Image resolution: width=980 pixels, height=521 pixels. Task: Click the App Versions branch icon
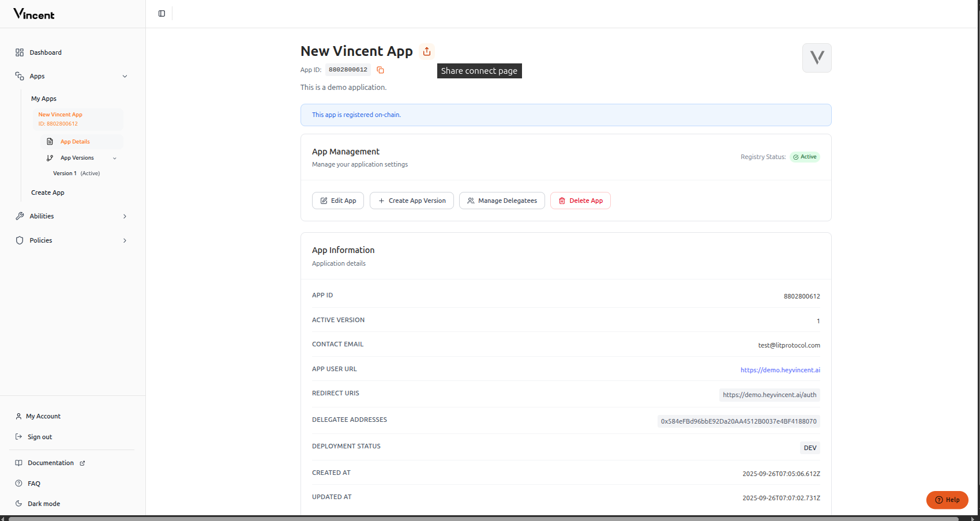click(51, 157)
